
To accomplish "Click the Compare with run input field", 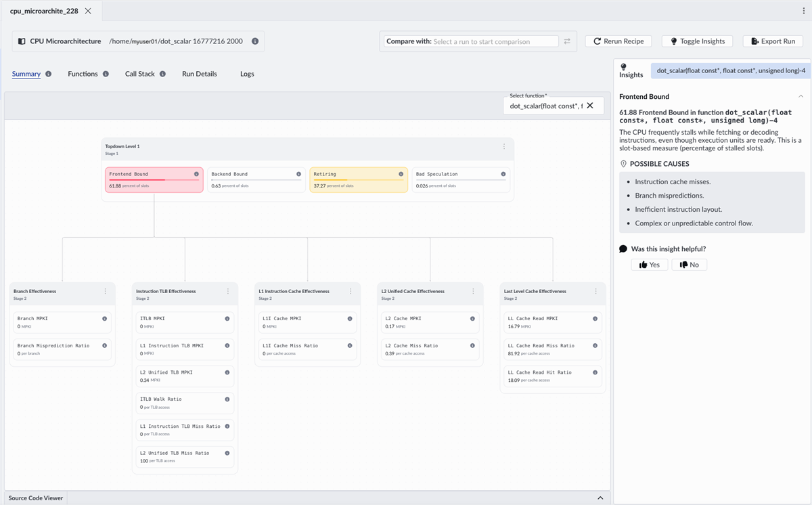I will [x=495, y=41].
